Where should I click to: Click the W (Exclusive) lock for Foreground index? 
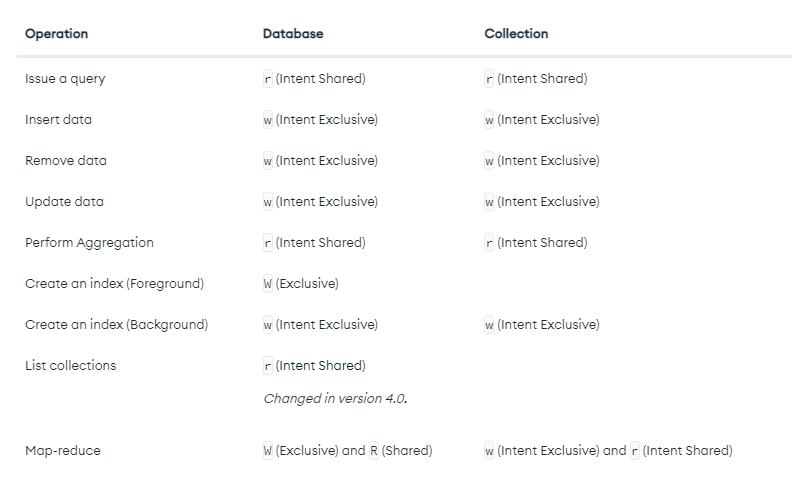click(x=301, y=284)
